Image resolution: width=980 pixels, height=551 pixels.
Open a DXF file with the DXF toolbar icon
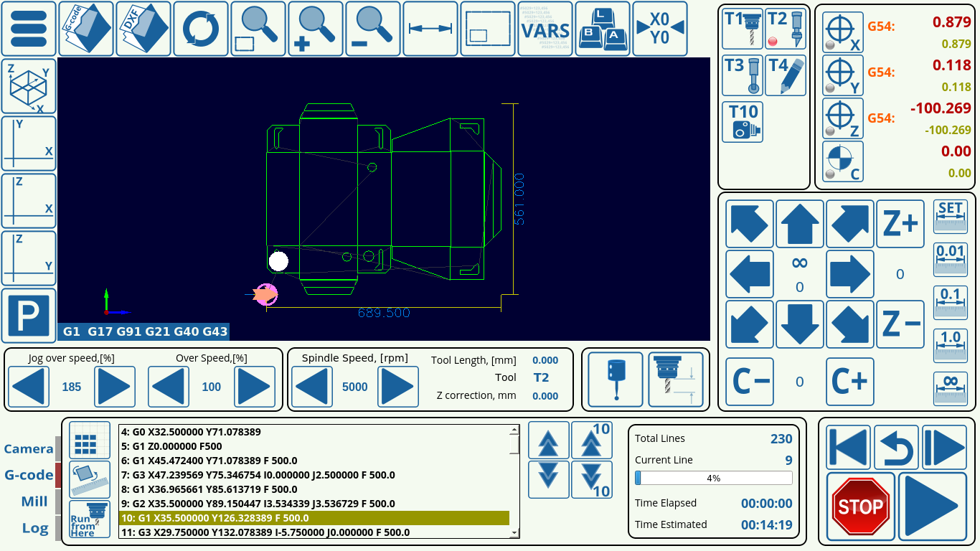tap(142, 29)
